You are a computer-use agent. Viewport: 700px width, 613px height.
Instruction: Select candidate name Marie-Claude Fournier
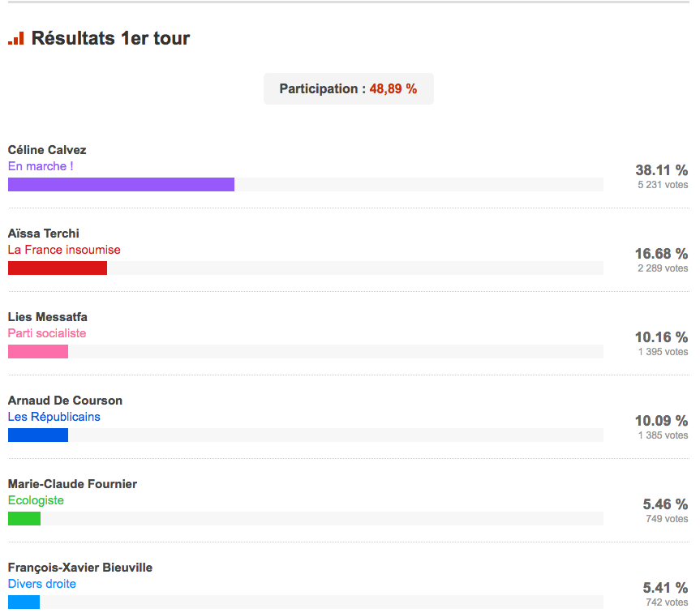pos(72,483)
